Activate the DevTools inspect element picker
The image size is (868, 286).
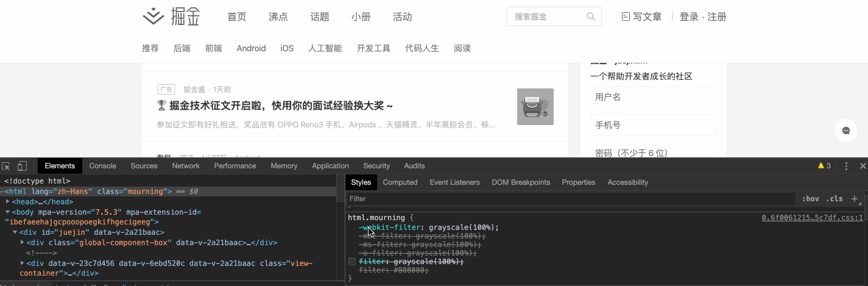tap(6, 166)
